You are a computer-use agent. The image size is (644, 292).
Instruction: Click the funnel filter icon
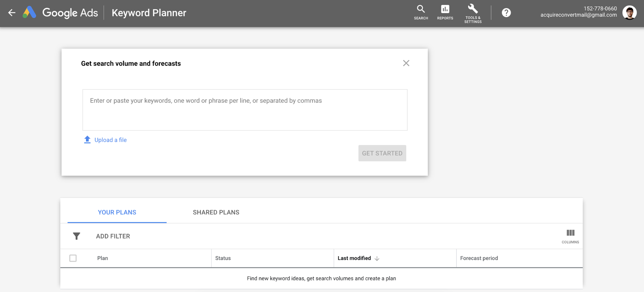(x=76, y=236)
